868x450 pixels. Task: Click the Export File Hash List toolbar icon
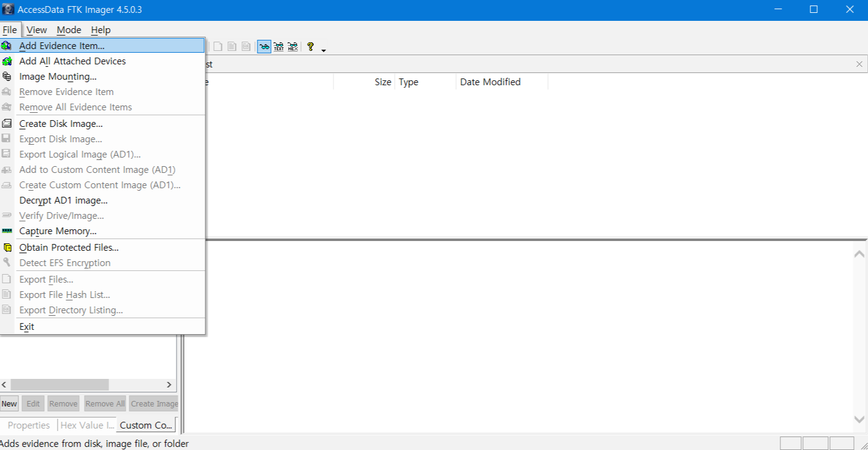pos(232,47)
